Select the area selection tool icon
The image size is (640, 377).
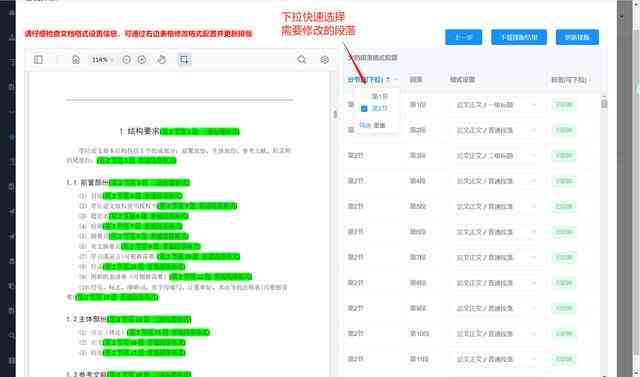(184, 60)
